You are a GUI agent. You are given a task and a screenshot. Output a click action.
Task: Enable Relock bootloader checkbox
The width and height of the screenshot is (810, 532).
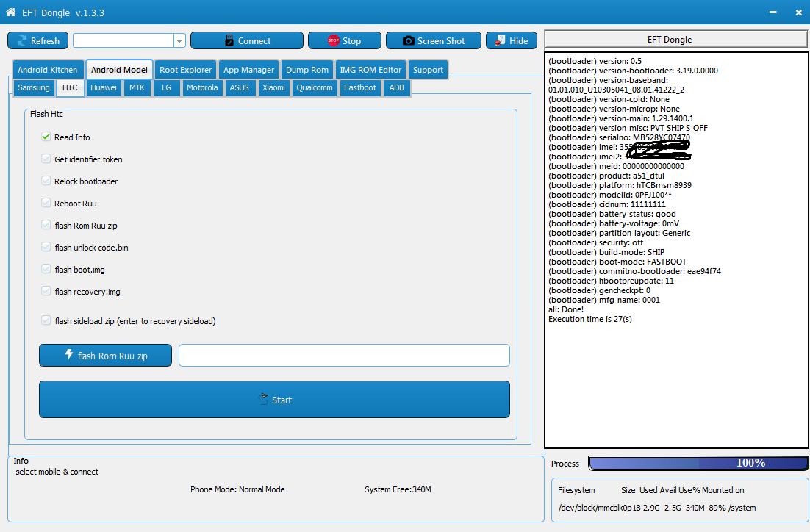(x=46, y=181)
